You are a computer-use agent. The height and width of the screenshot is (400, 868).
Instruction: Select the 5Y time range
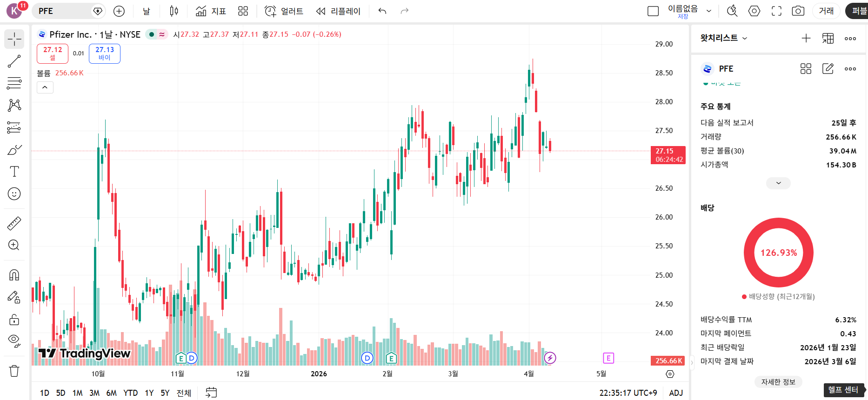(x=165, y=393)
